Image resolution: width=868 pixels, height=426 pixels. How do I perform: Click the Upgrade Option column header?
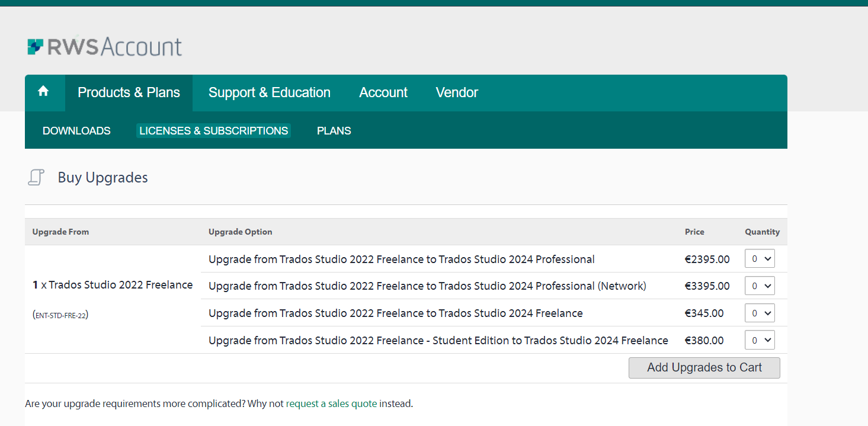point(241,232)
